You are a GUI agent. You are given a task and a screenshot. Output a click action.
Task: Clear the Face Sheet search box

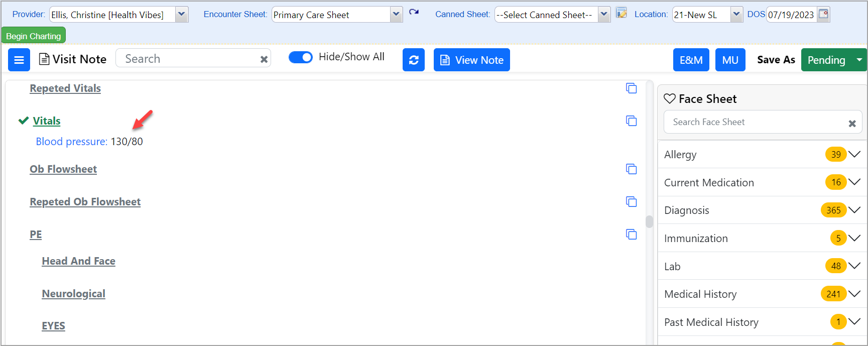(x=852, y=123)
